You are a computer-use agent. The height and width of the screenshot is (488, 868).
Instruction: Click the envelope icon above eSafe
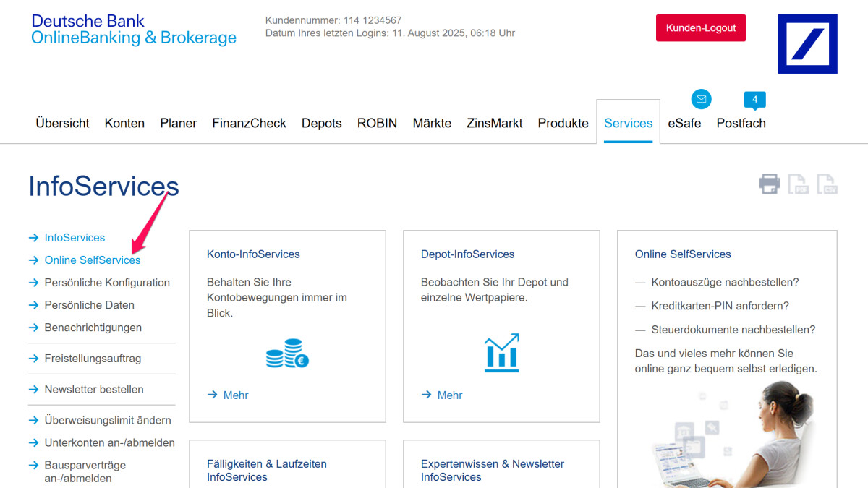(x=700, y=99)
